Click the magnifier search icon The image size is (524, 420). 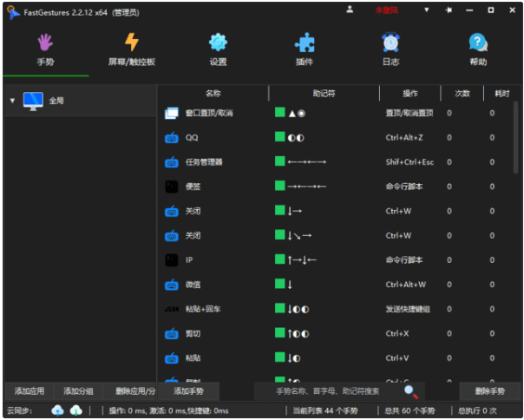coord(410,391)
